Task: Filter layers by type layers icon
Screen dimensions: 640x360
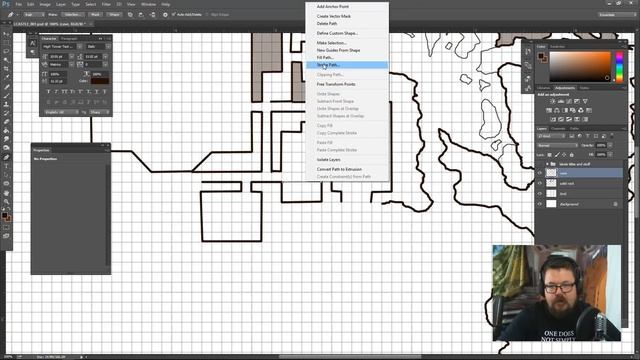Action: [588, 136]
